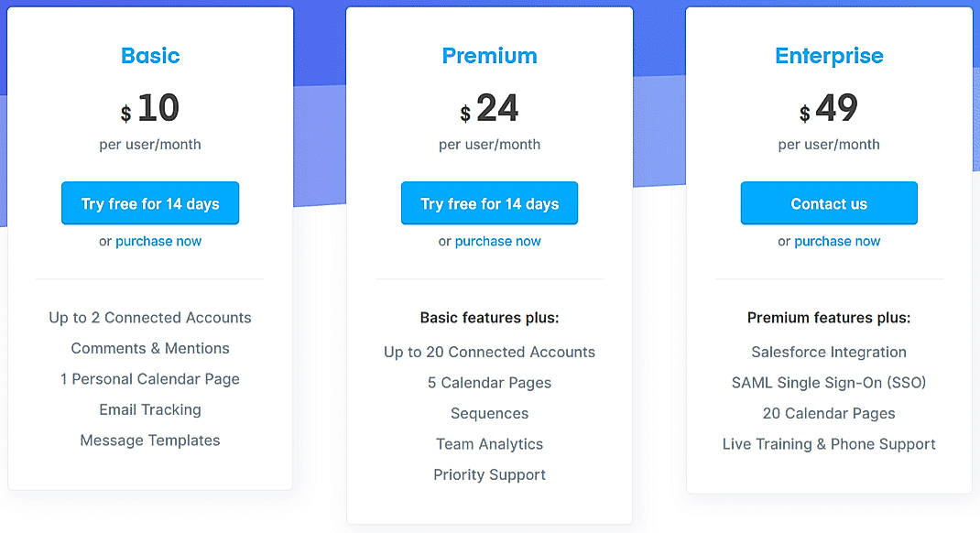
Task: Open the "purchase now" link under the Premium plan
Action: click(x=498, y=241)
